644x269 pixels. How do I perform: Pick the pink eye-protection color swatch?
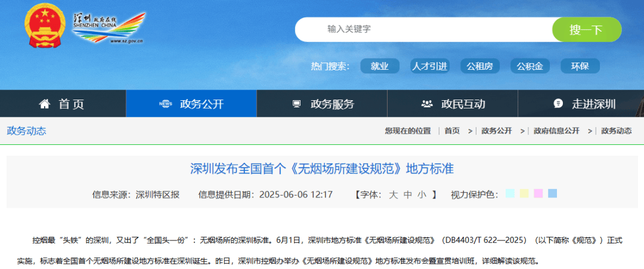538,193
